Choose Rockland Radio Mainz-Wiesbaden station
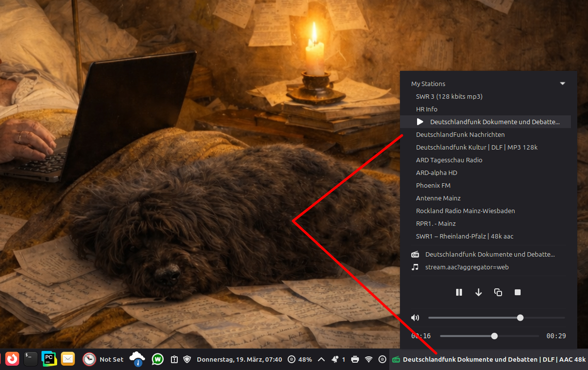Screen dimensions: 588x370 tap(465, 211)
